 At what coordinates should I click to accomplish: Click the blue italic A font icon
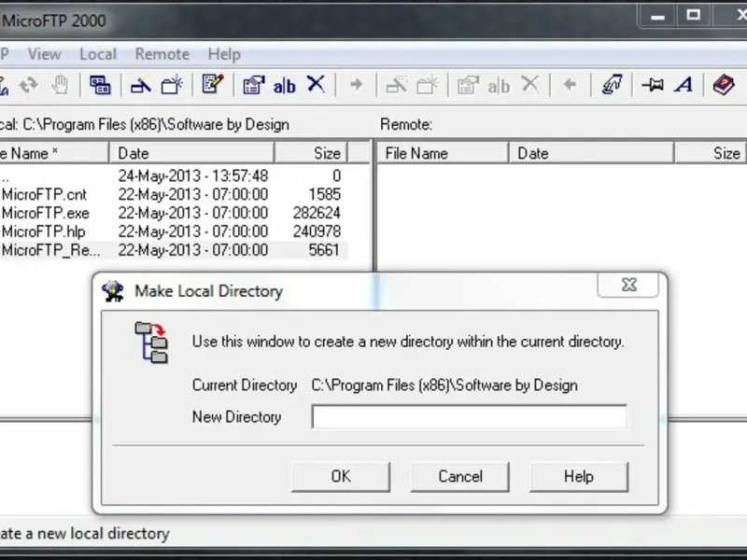pyautogui.click(x=684, y=85)
